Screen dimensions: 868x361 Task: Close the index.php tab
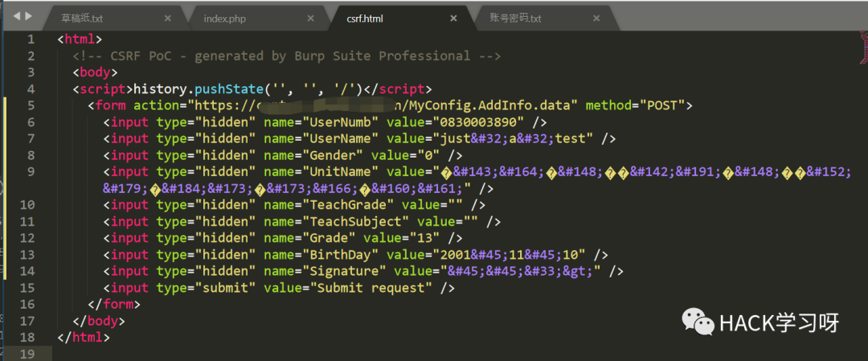310,18
